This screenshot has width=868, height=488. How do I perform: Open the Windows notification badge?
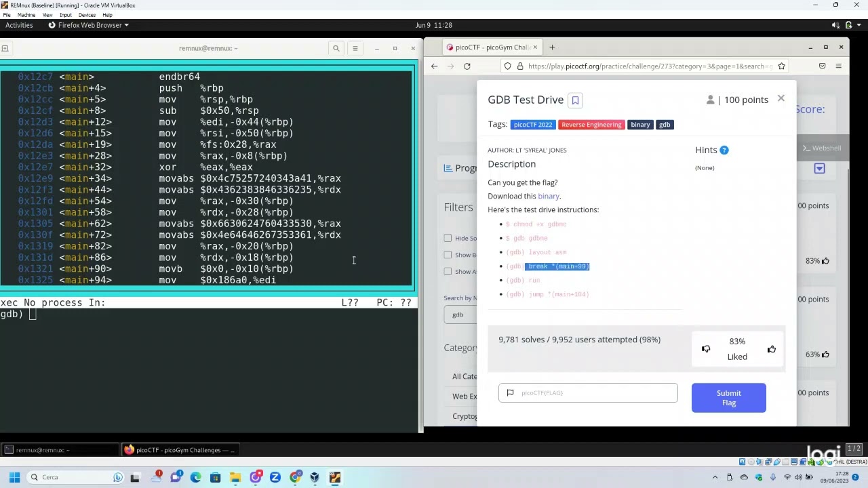click(855, 477)
